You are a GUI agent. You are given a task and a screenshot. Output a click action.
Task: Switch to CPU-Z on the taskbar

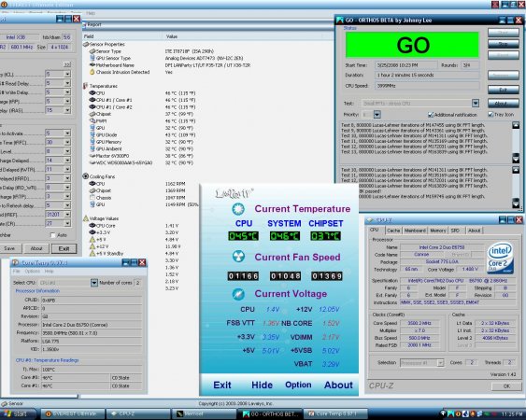point(138,414)
